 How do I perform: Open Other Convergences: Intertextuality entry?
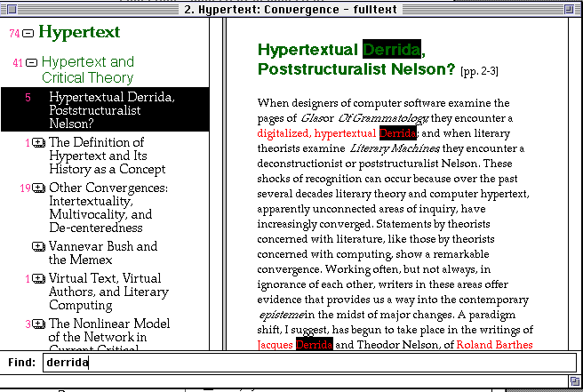point(108,207)
